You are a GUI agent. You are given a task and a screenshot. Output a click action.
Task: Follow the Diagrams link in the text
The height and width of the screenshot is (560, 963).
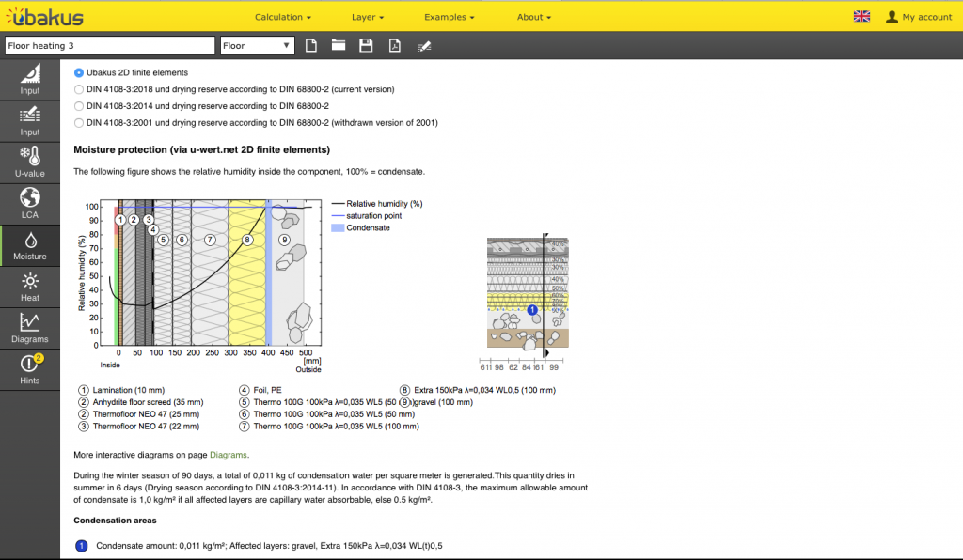(x=229, y=455)
